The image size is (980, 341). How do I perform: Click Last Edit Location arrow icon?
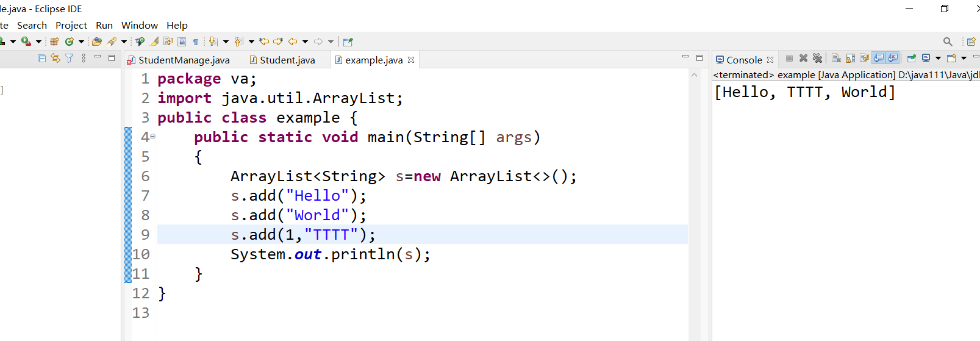point(264,41)
